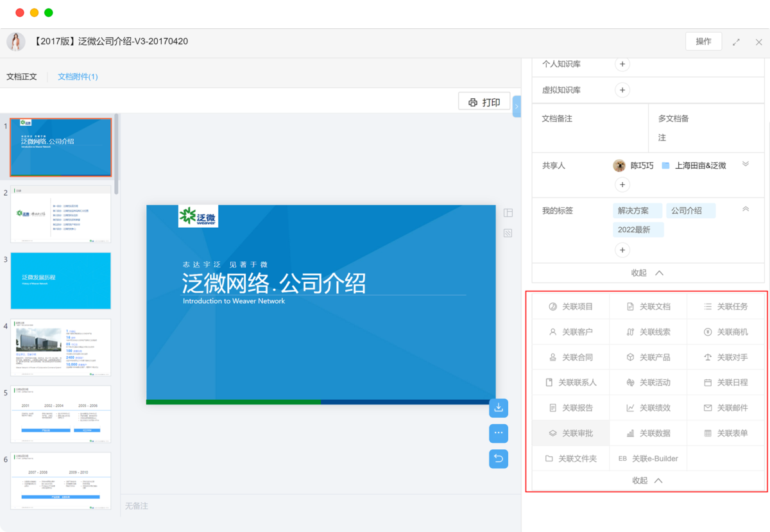770x532 pixels.
Task: Select slide 4 thumbnail
Action: point(61,347)
